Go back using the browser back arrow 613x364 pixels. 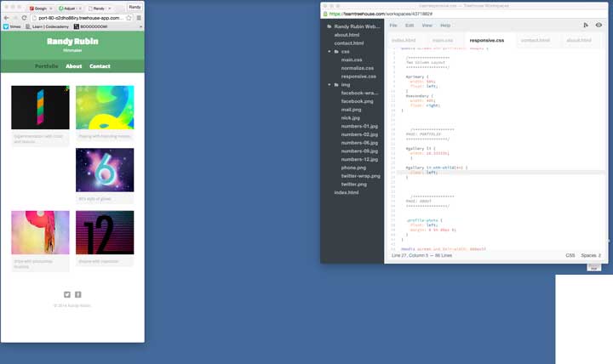[6, 17]
